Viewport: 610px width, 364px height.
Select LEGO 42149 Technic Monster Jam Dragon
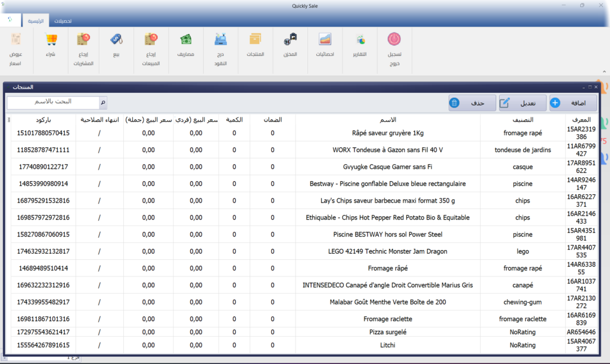click(x=304, y=251)
